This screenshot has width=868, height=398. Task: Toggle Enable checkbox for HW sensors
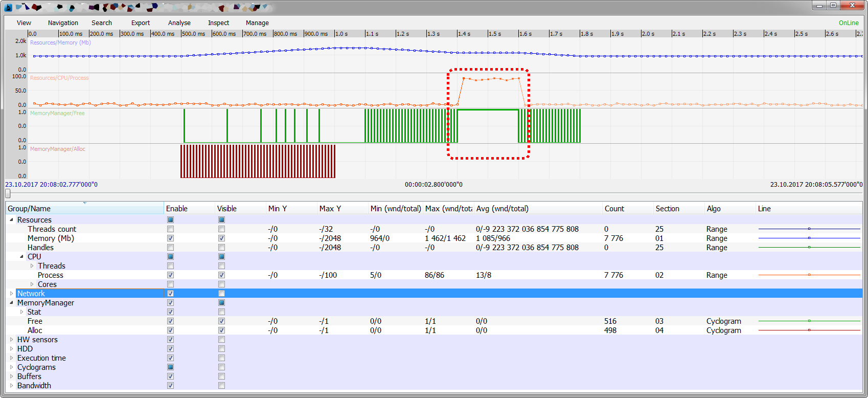[x=170, y=340]
